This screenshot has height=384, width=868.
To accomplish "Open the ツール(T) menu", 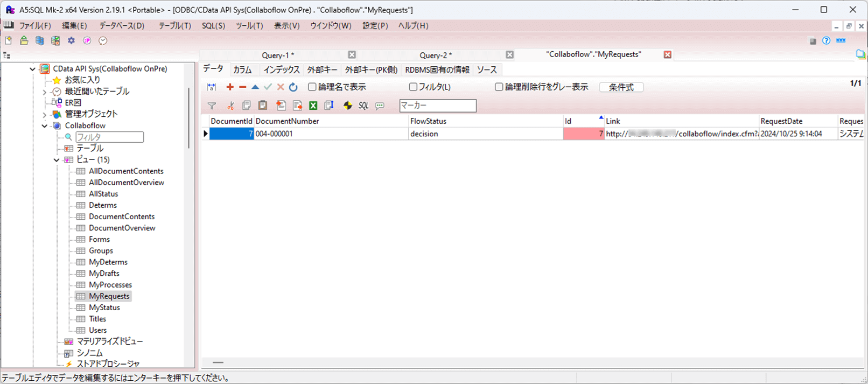I will (249, 26).
